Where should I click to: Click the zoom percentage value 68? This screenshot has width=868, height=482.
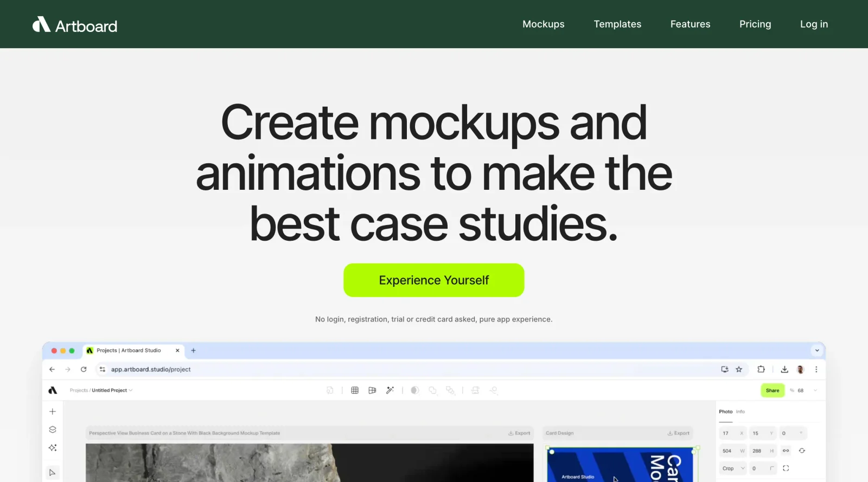(801, 390)
